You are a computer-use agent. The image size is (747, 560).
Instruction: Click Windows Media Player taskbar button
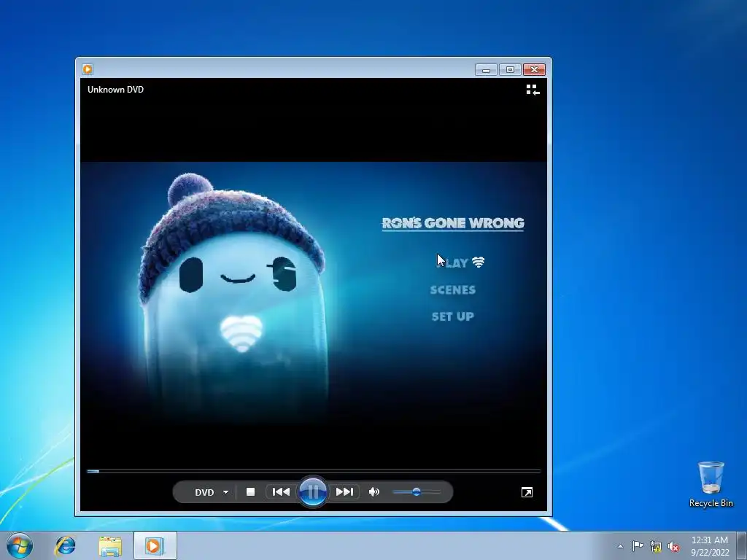point(155,545)
